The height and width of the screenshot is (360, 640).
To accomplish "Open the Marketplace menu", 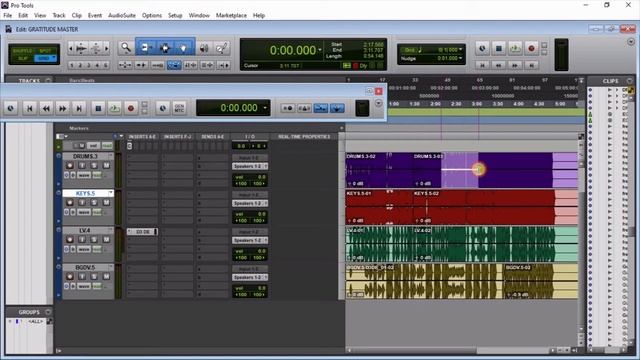I will (x=231, y=16).
